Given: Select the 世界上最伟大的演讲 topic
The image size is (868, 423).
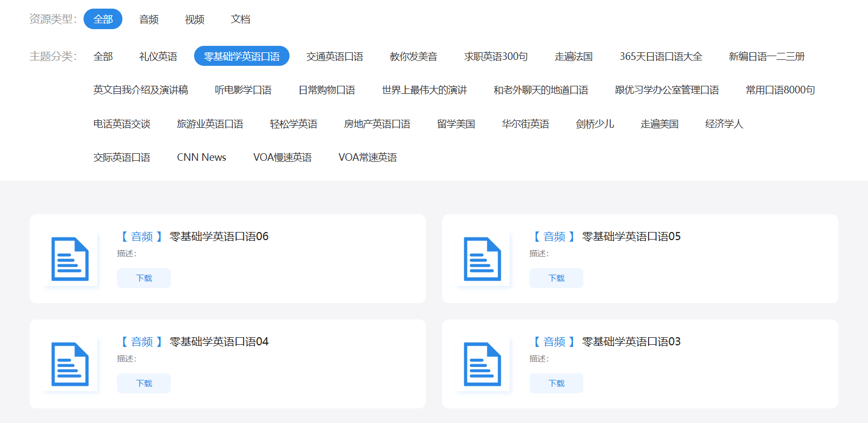Looking at the screenshot, I should point(424,90).
